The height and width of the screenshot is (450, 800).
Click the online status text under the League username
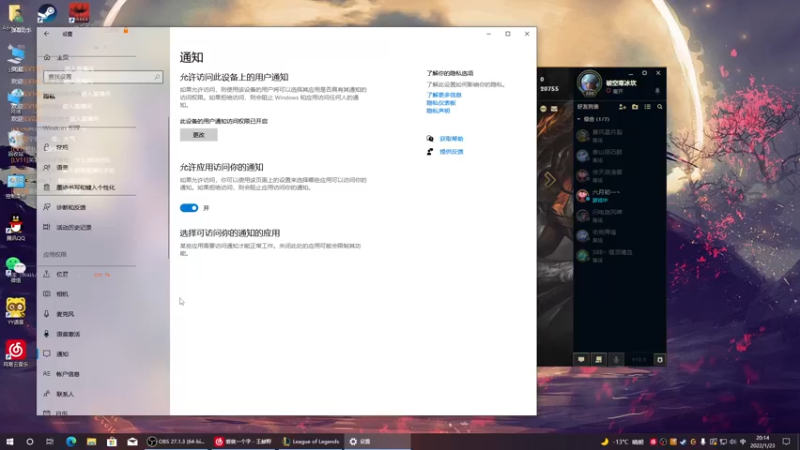618,91
